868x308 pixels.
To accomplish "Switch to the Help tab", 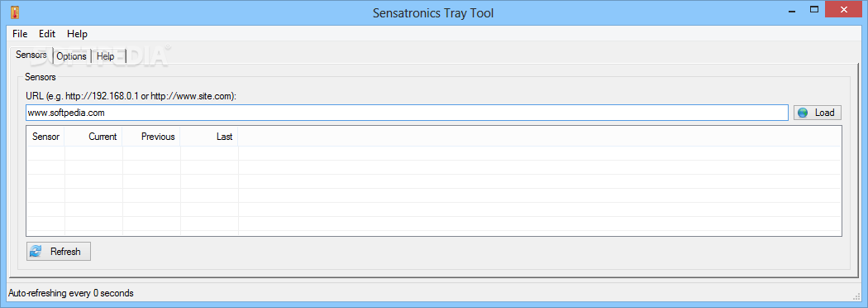I will [106, 56].
